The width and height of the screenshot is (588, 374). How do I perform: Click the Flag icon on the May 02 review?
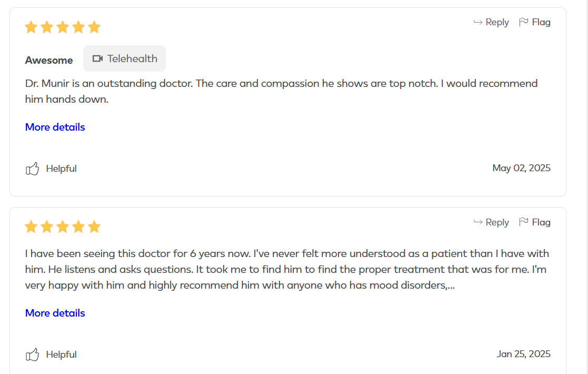pyautogui.click(x=524, y=22)
